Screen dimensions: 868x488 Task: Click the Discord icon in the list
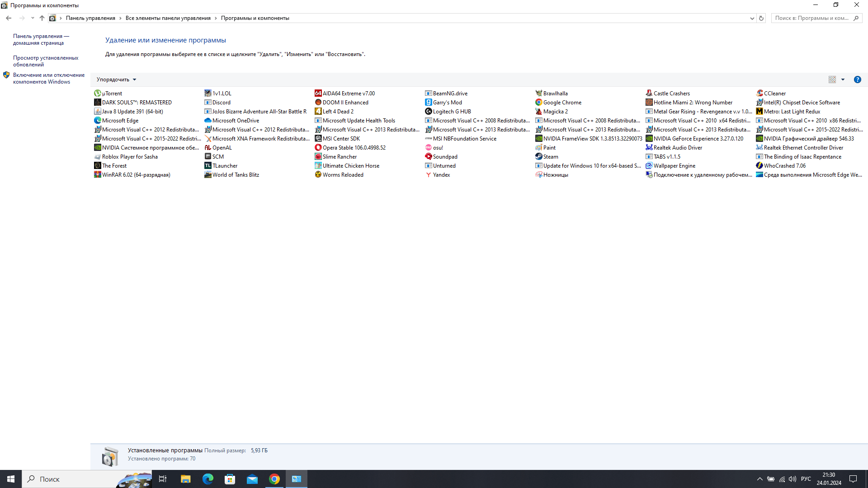[208, 103]
